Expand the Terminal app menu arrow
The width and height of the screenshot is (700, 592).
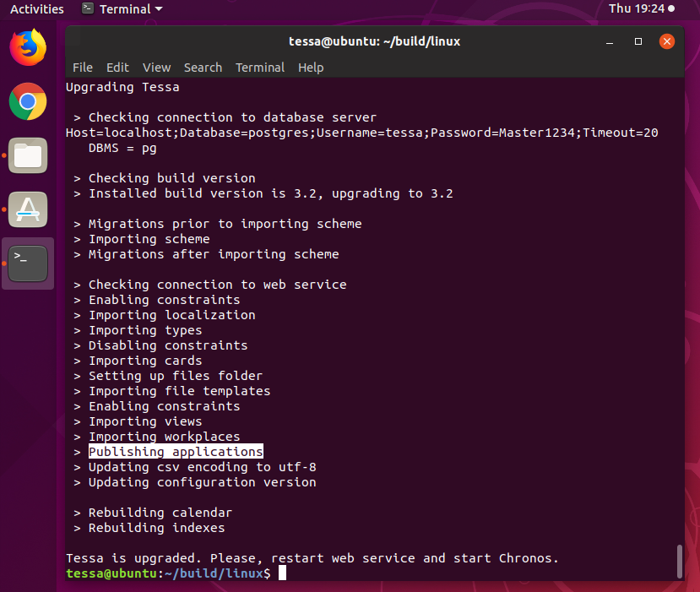pos(159,9)
